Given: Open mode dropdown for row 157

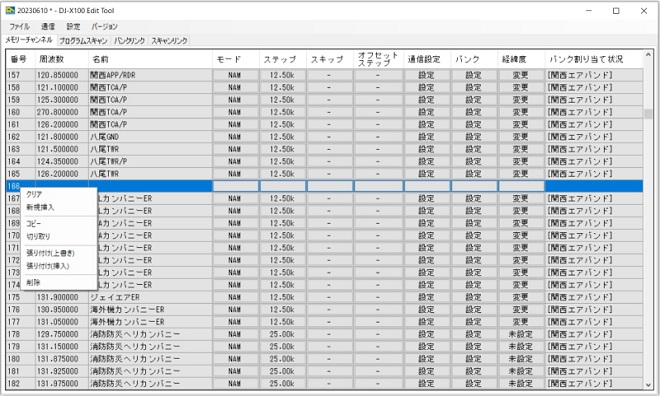Looking at the screenshot, I should coord(235,75).
